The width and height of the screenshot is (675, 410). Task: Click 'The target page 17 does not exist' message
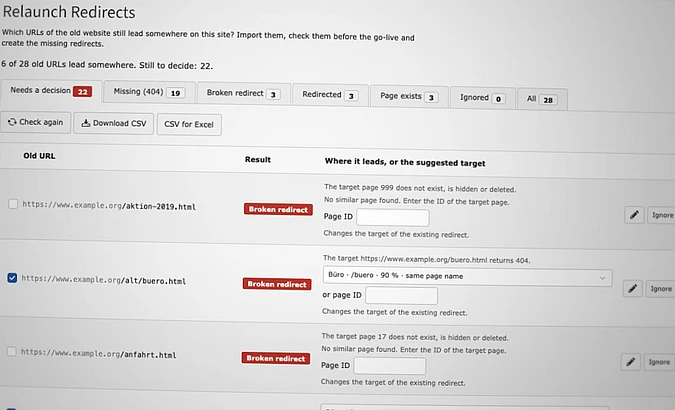[415, 337]
